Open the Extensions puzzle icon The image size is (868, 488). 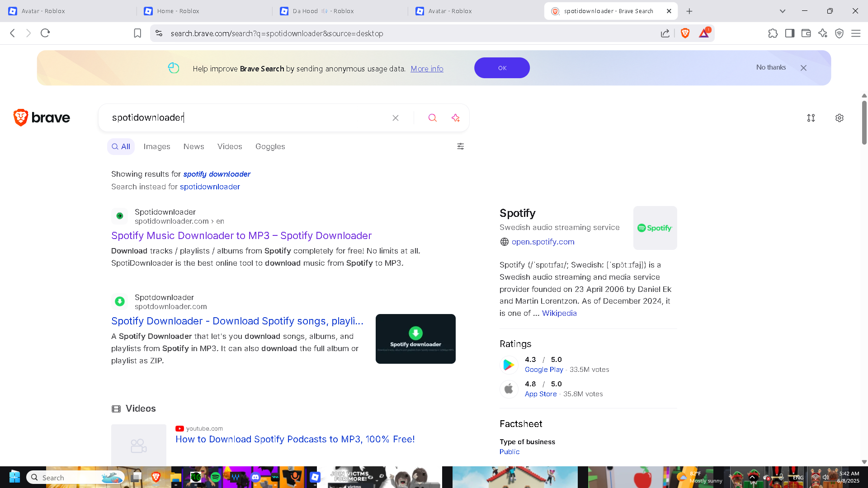[x=773, y=33]
